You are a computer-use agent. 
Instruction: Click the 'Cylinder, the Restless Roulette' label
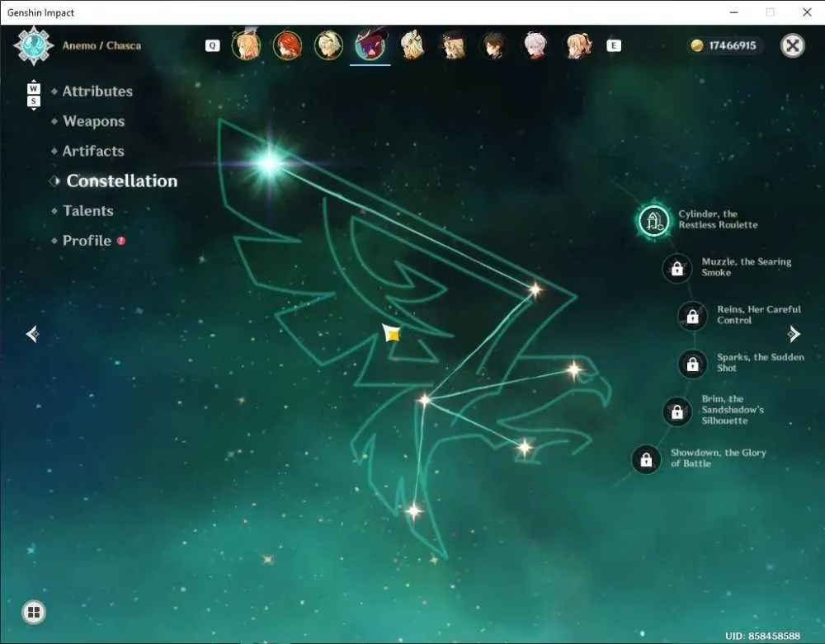718,219
